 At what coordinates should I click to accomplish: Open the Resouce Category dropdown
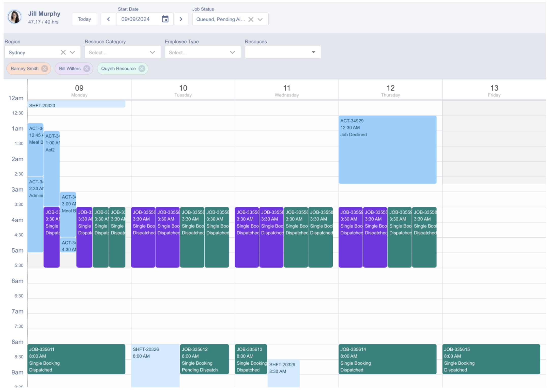[x=123, y=52]
